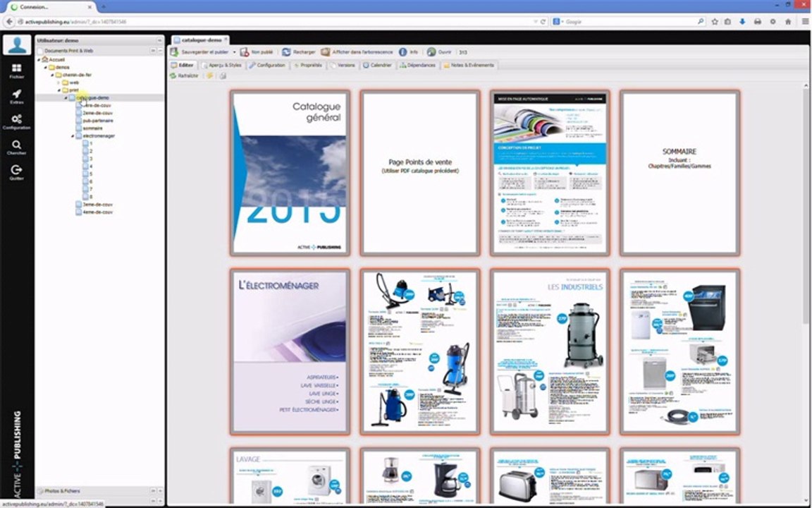The image size is (812, 508).
Task: Open the browser hamburger menu
Action: coord(805,22)
